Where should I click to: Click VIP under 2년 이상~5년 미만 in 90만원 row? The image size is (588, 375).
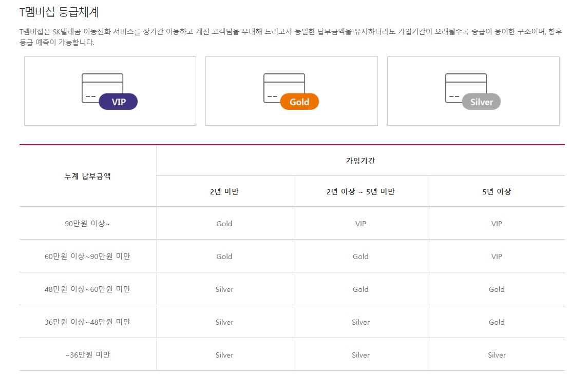coord(361,224)
